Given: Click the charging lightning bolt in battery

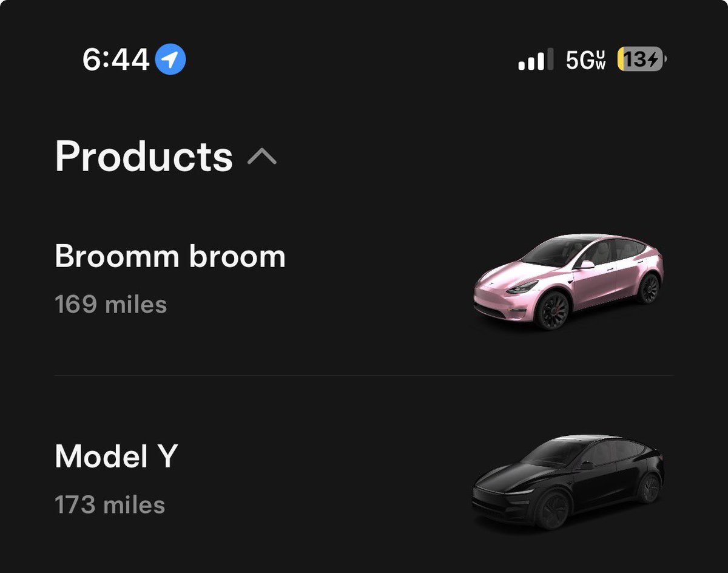Looking at the screenshot, I should click(x=653, y=59).
